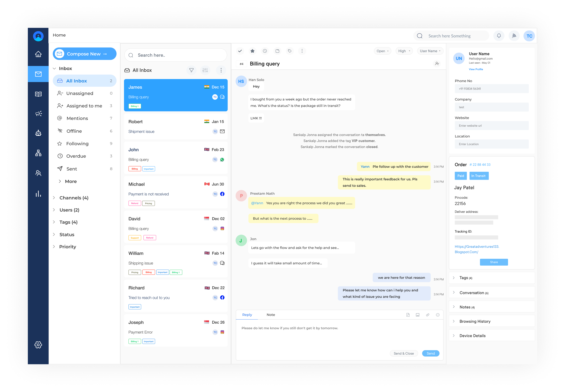This screenshot has height=392, width=565.
Task: Click the overflow menu icon in All Inbox
Action: pos(221,70)
